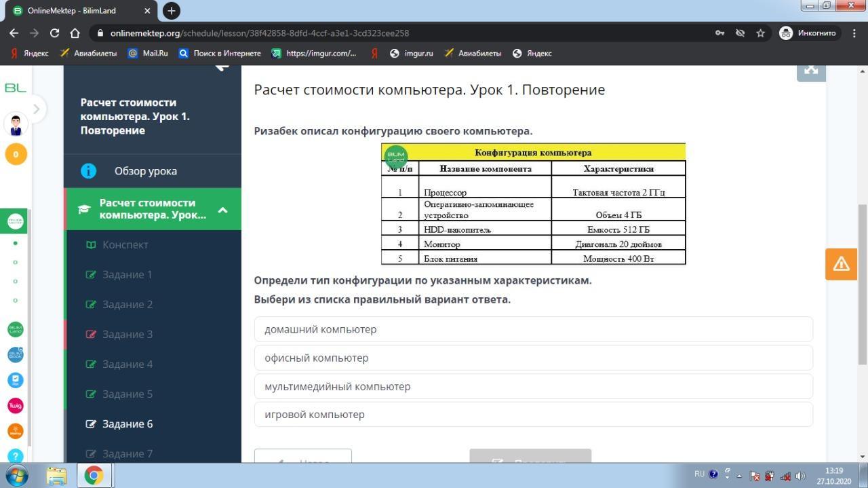Go to the browser Home page
The width and height of the screenshot is (868, 488).
pyautogui.click(x=75, y=33)
